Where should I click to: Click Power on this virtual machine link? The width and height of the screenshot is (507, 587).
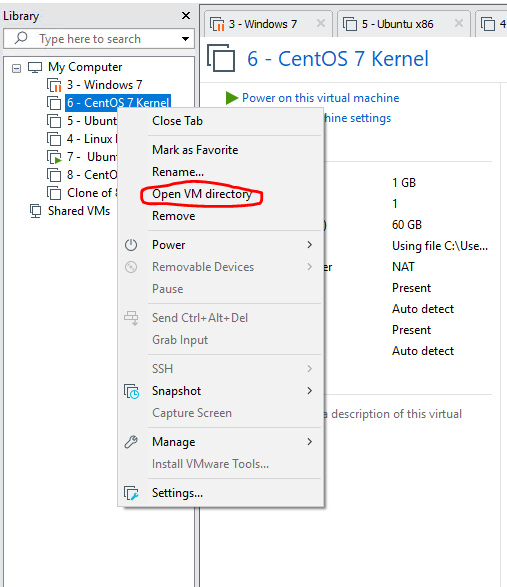(321, 98)
